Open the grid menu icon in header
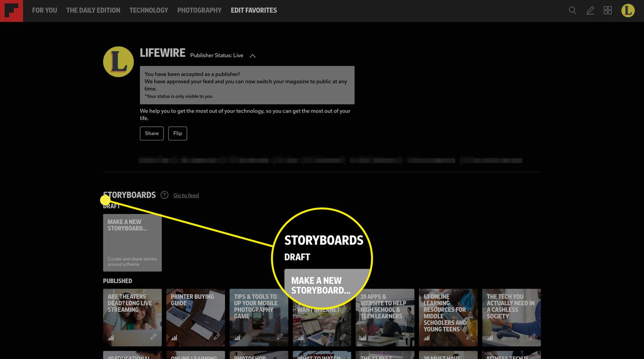Viewport: 644px width, 359px height. pyautogui.click(x=608, y=10)
